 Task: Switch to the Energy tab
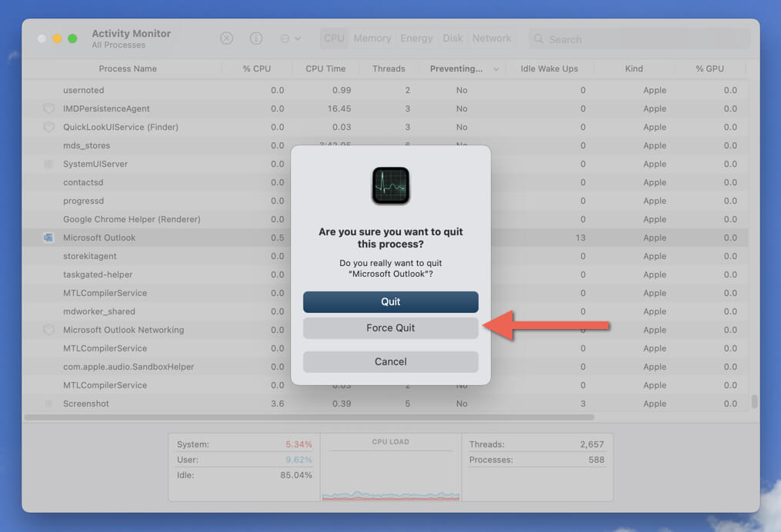click(416, 38)
